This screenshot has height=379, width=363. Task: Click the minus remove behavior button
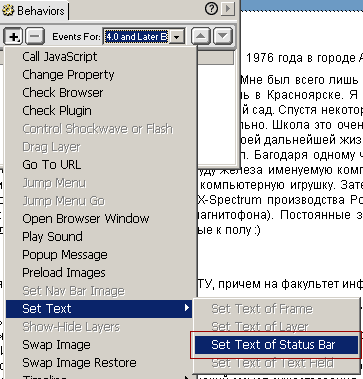(x=35, y=36)
